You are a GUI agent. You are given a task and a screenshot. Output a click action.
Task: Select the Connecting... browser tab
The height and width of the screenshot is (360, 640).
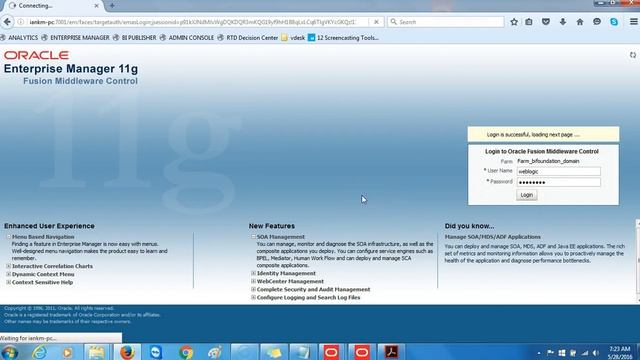[54, 6]
